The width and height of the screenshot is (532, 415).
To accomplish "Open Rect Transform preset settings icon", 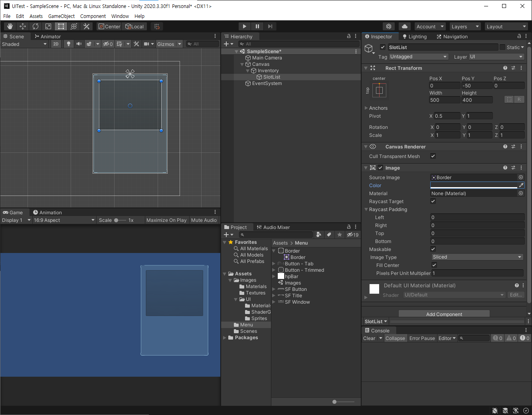I will 513,68.
